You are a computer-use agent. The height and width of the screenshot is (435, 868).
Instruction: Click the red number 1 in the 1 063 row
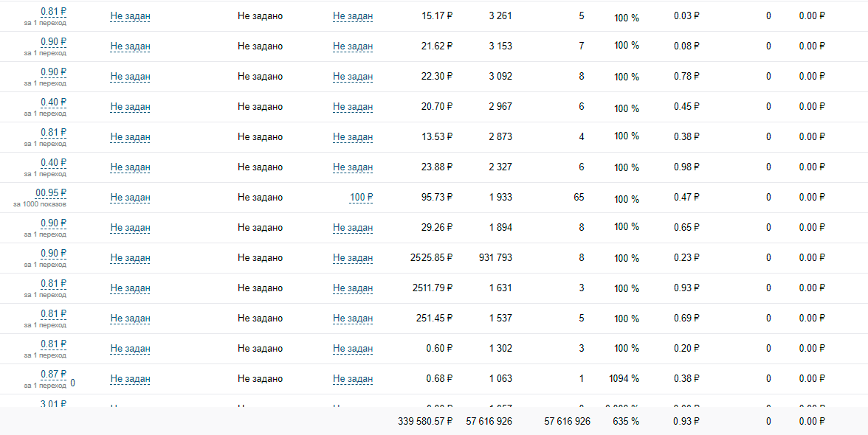tap(581, 379)
